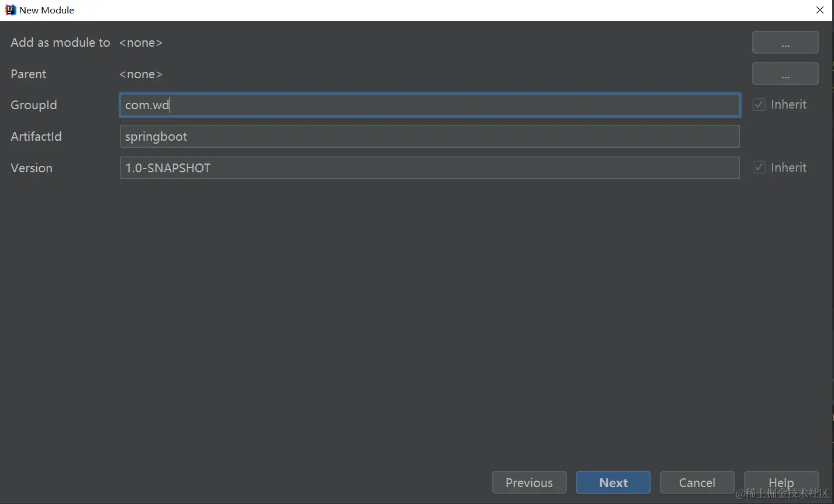Click the Version label
Image resolution: width=834 pixels, height=504 pixels.
coord(32,168)
